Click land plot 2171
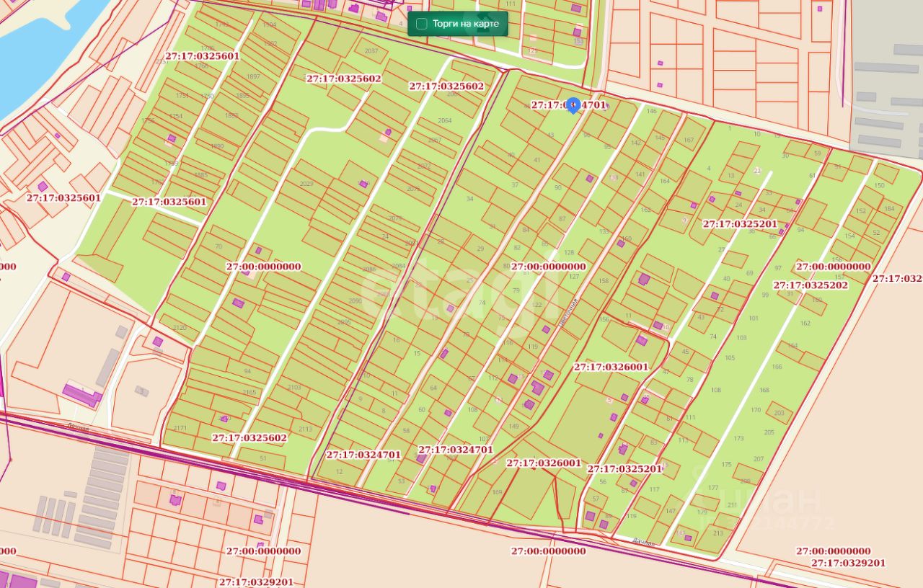The image size is (923, 588). (180, 428)
